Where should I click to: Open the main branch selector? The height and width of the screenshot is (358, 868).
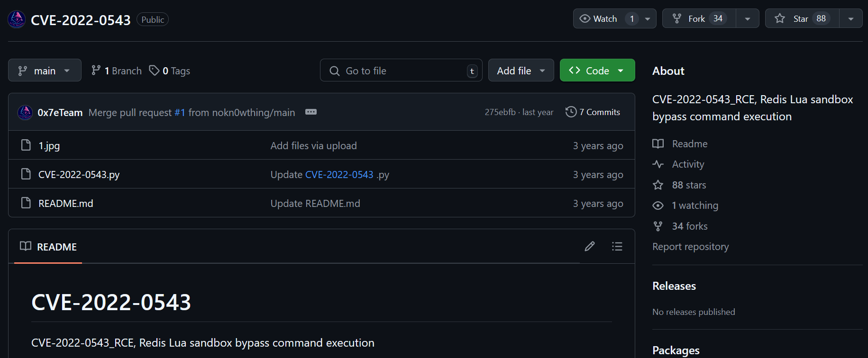tap(45, 71)
